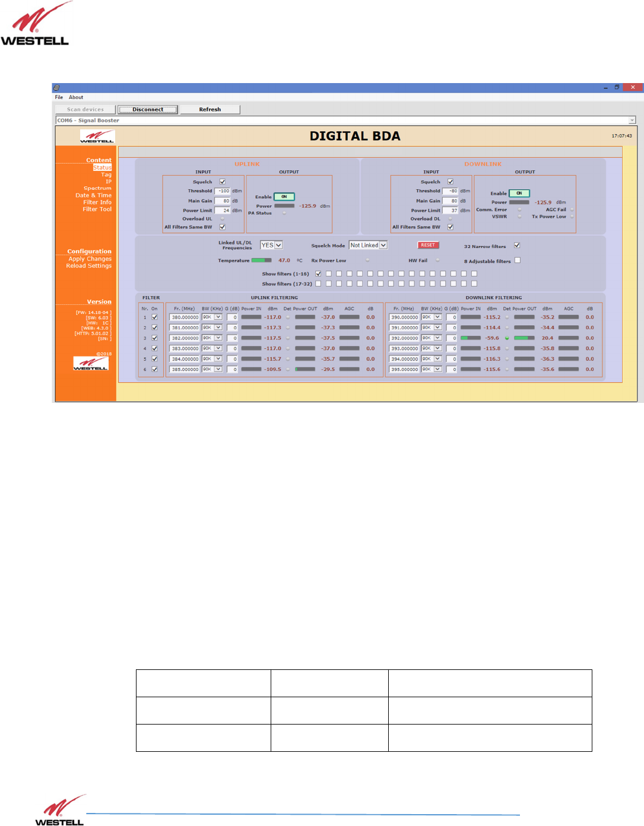Open the IP page in the sidebar
This screenshot has height=826, width=644.
(x=109, y=182)
